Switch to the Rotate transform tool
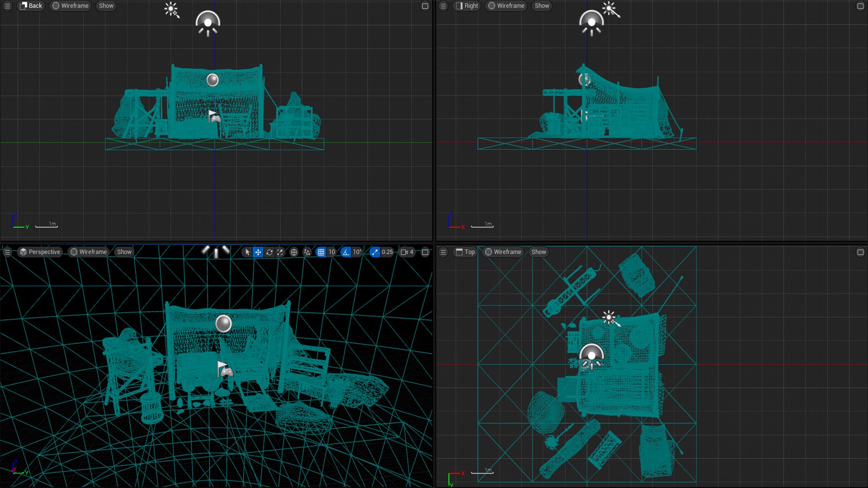868x488 pixels. (269, 252)
